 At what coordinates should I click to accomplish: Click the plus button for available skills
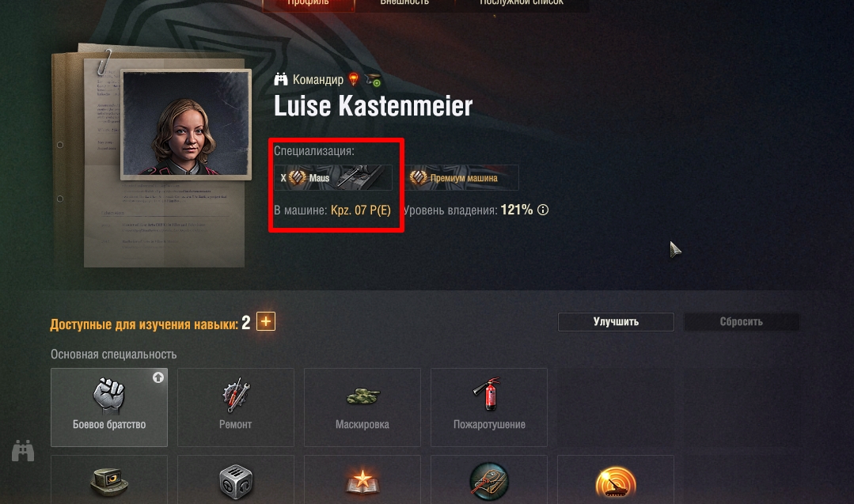pyautogui.click(x=266, y=322)
